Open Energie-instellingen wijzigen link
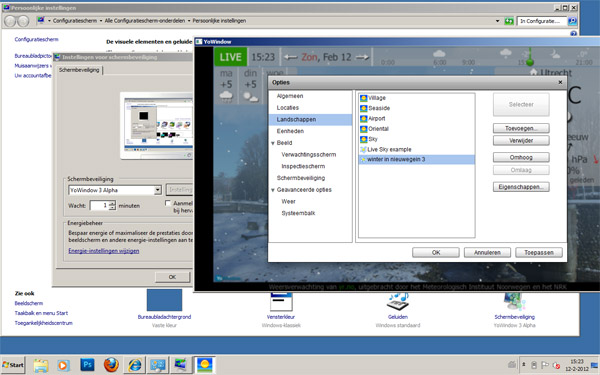 104,251
